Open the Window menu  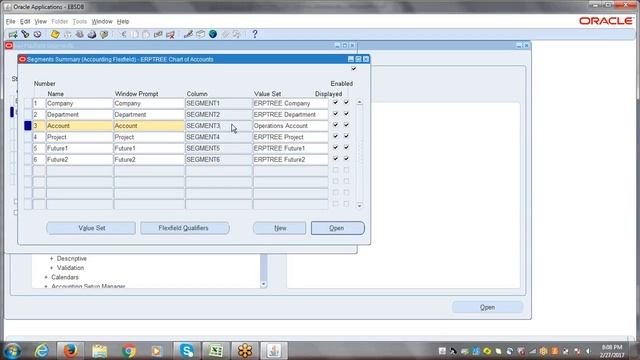pyautogui.click(x=102, y=22)
